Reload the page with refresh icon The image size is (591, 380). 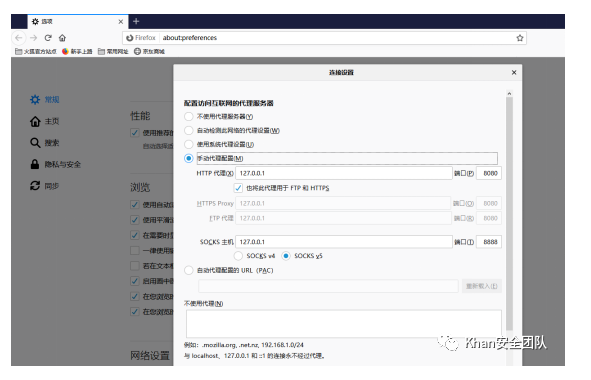(48, 38)
